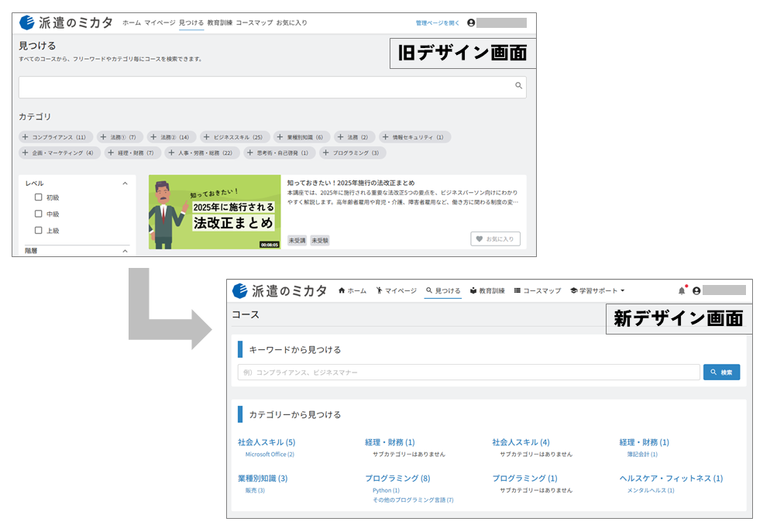Open the 2025年法改正まとめ course thumbnail
This screenshot has width=770, height=532.
(215, 212)
